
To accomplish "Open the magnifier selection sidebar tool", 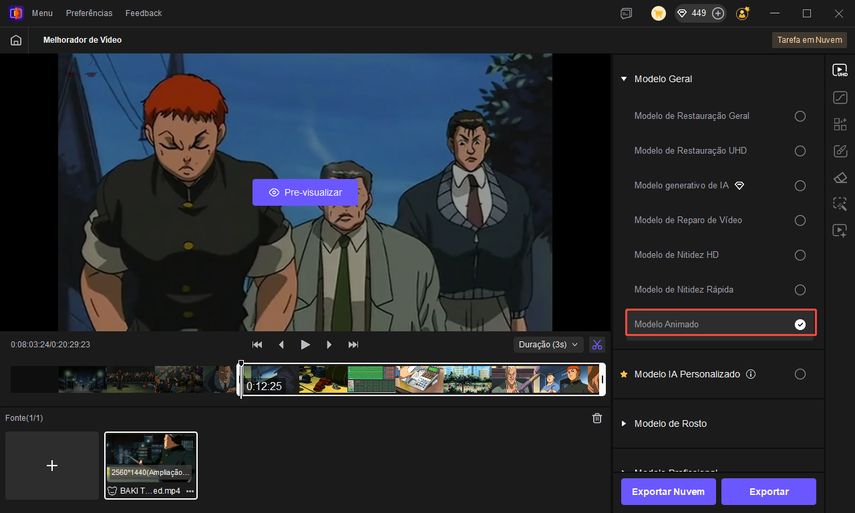I will click(x=840, y=204).
